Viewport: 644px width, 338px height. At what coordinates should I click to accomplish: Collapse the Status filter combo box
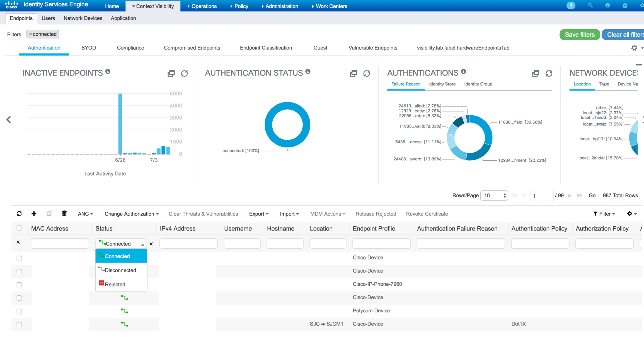tap(142, 244)
